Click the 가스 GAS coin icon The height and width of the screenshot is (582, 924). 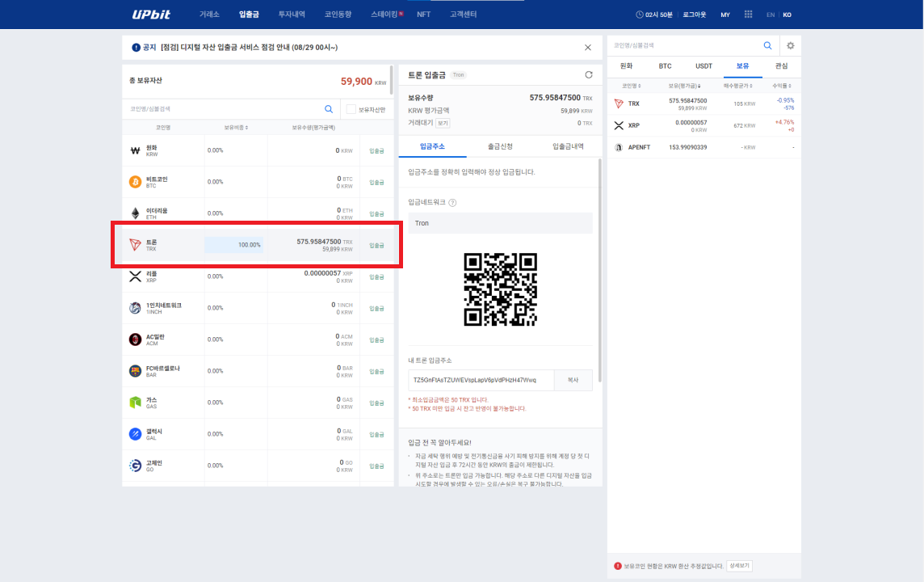(135, 403)
